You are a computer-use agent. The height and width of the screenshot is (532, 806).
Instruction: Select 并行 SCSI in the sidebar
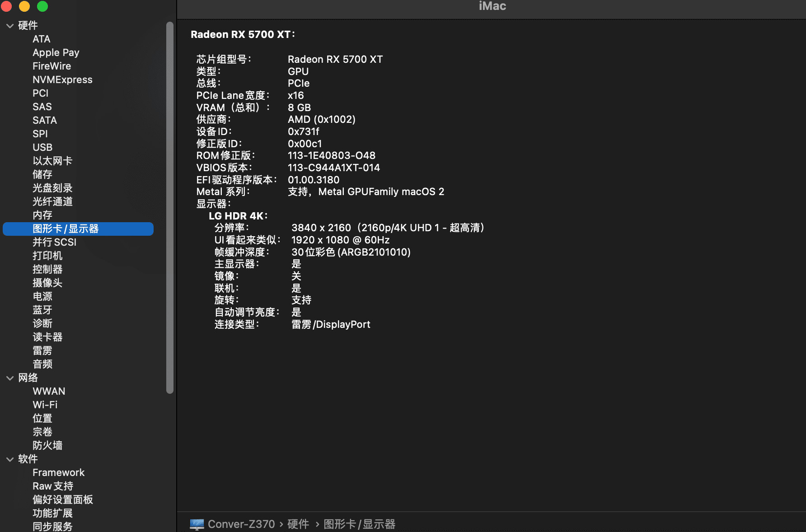[54, 243]
